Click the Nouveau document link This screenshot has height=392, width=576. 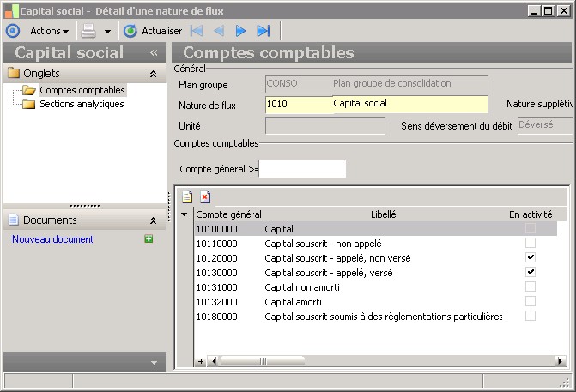52,239
